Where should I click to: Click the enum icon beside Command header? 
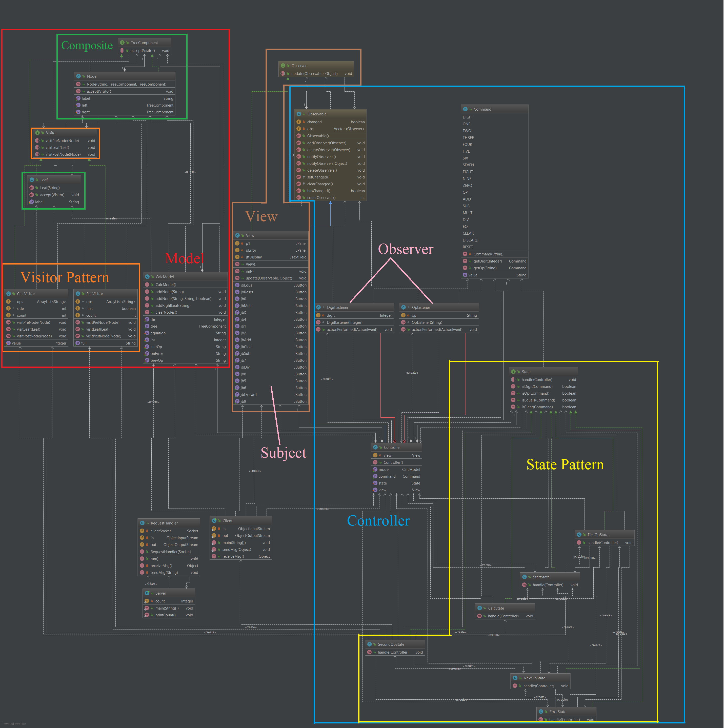tap(465, 109)
